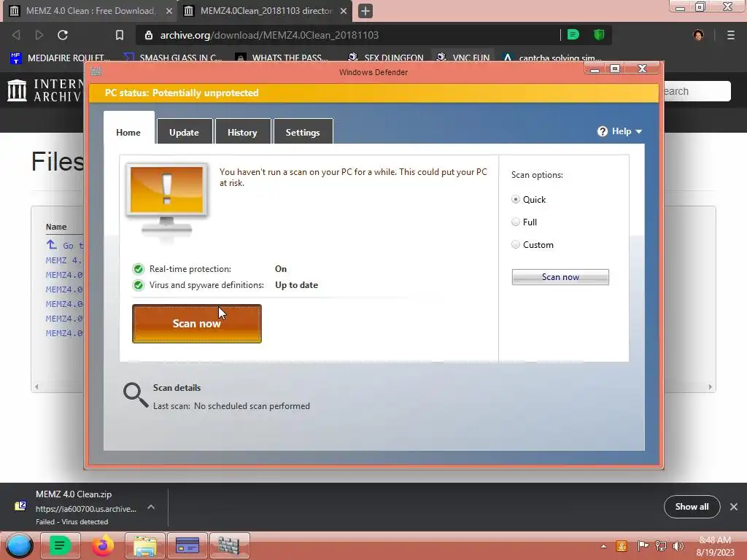
Task: Open File Explorer from taskbar
Action: pyautogui.click(x=145, y=545)
